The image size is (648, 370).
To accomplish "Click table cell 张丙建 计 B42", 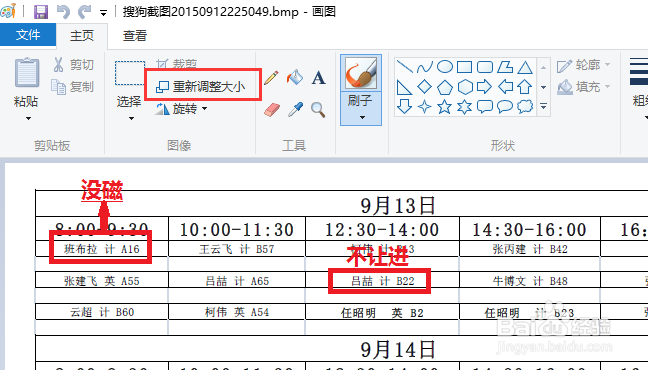I will pos(530,249).
